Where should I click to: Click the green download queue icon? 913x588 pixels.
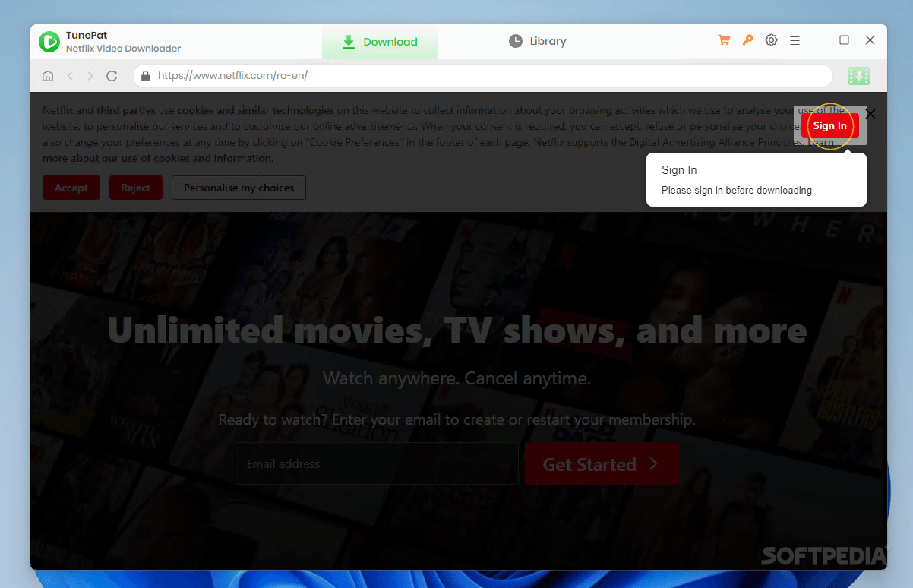pos(859,76)
